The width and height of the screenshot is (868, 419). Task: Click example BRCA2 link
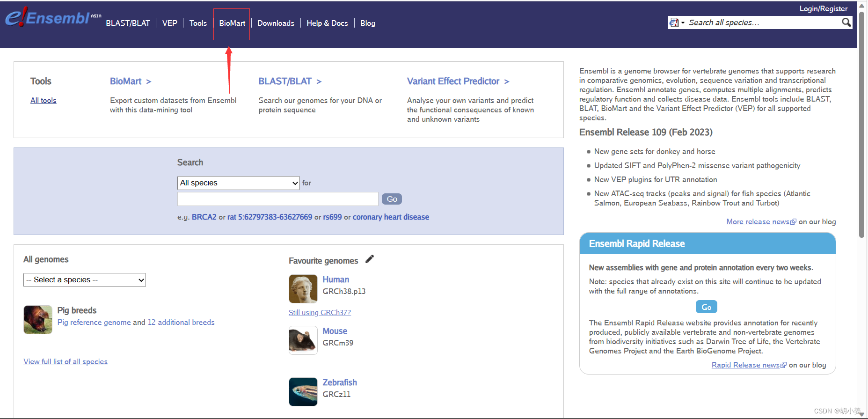[204, 217]
